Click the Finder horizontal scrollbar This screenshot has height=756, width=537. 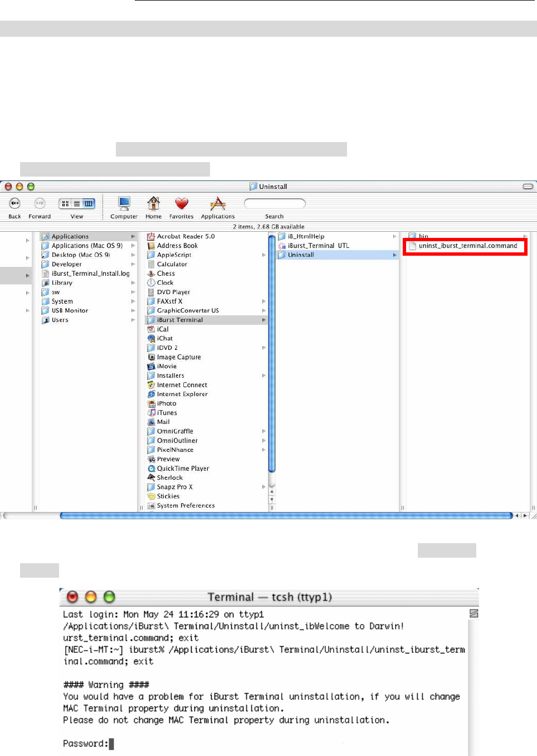286,516
